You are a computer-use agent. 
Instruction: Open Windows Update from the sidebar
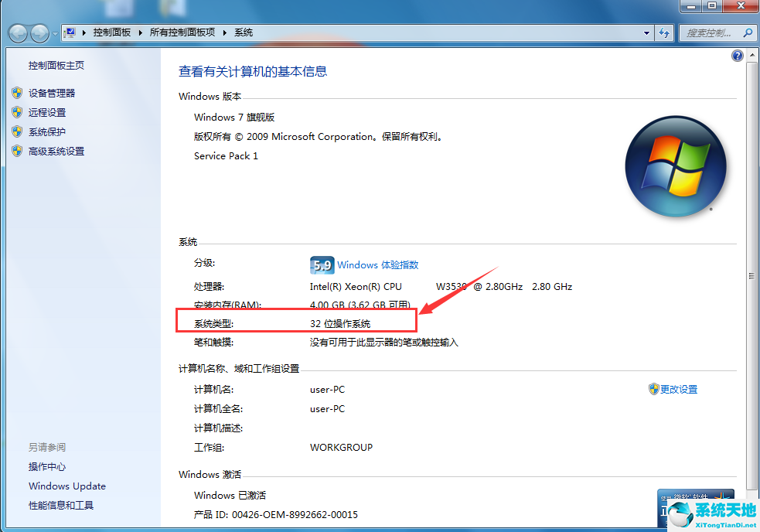(66, 486)
